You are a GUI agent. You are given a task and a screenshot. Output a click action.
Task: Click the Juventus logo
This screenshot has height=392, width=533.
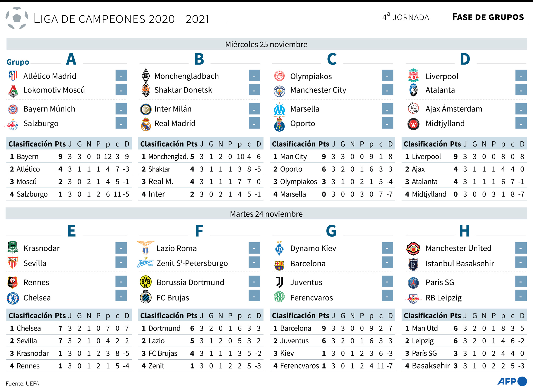tap(279, 282)
